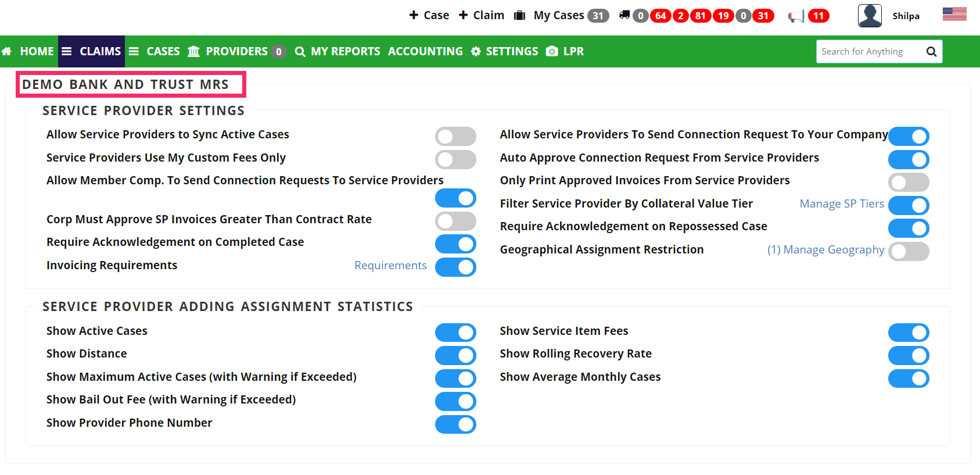Open the PROVIDERS menu
This screenshot has height=475, width=980.
236,52
